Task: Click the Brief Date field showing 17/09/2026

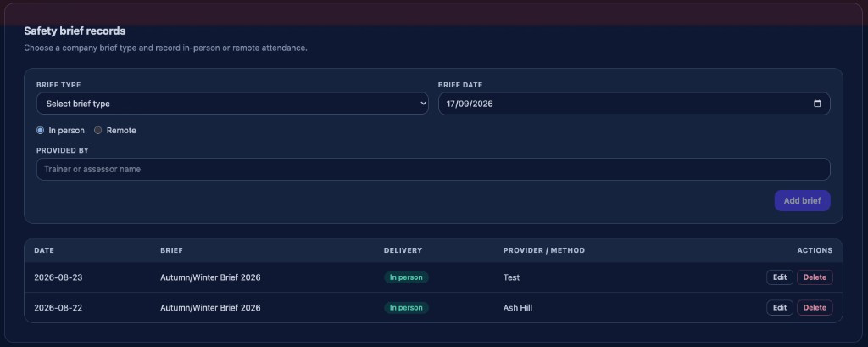Action: pos(634,104)
